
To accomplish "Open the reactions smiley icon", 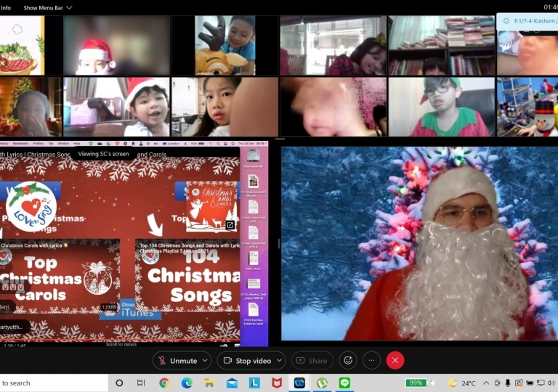I will (x=348, y=360).
